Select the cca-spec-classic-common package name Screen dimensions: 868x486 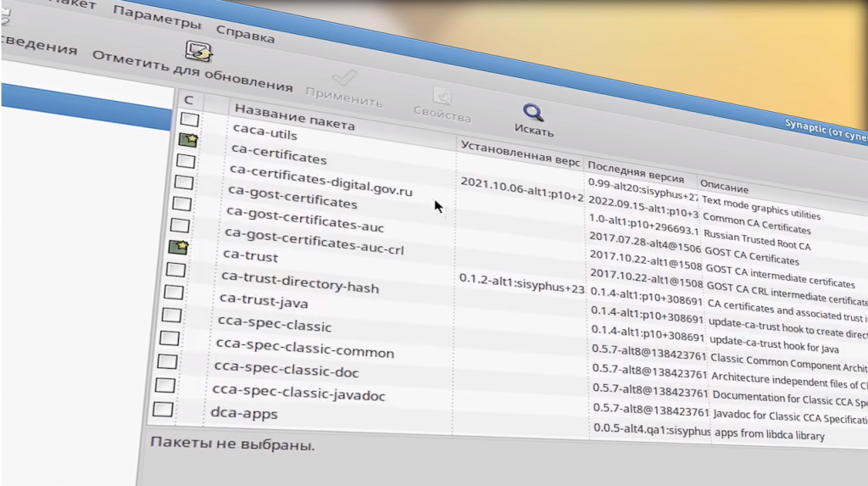point(304,348)
